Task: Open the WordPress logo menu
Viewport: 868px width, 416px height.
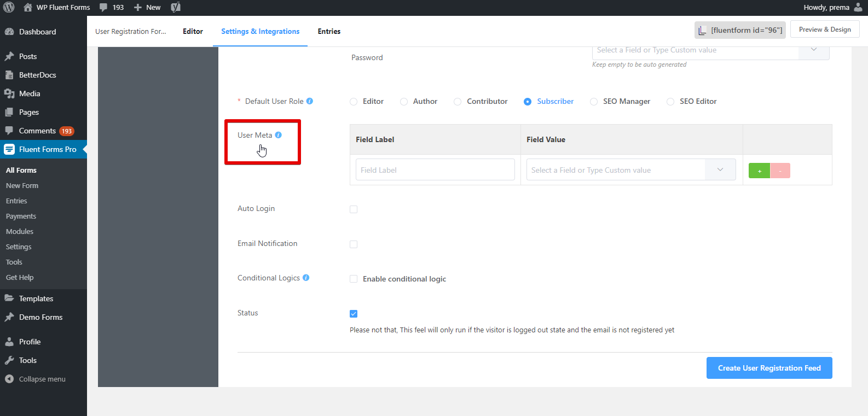Action: pos(9,8)
